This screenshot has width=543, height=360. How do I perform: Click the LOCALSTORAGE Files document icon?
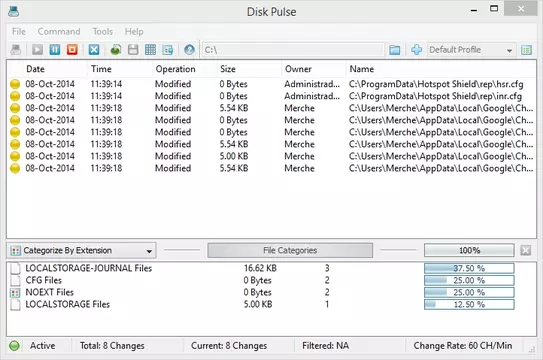(x=15, y=305)
